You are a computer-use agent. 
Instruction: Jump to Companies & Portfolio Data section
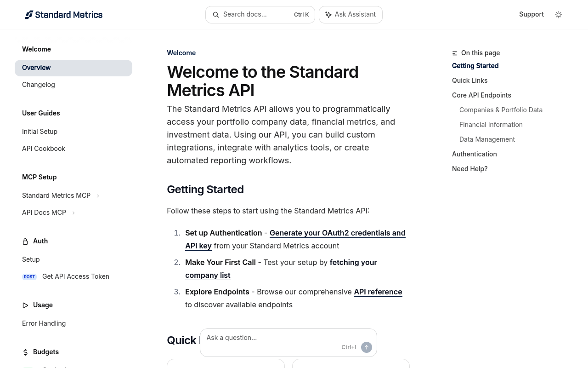pyautogui.click(x=501, y=110)
